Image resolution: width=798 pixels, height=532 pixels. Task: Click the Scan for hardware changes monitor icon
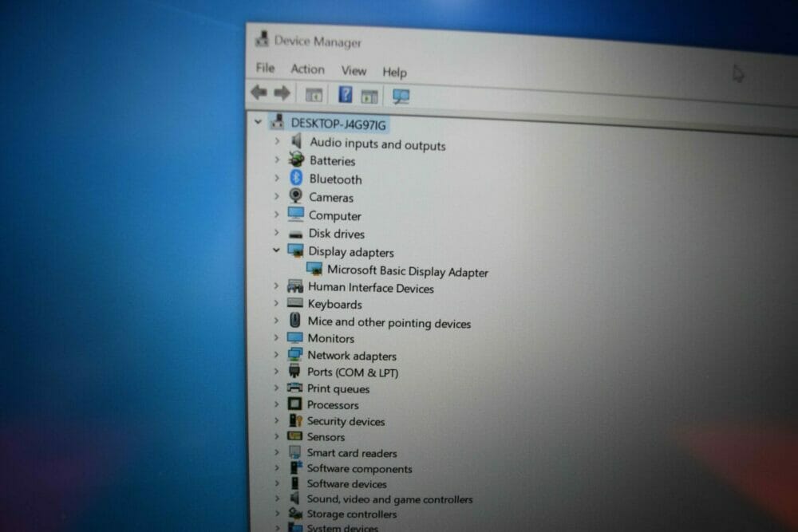(401, 97)
